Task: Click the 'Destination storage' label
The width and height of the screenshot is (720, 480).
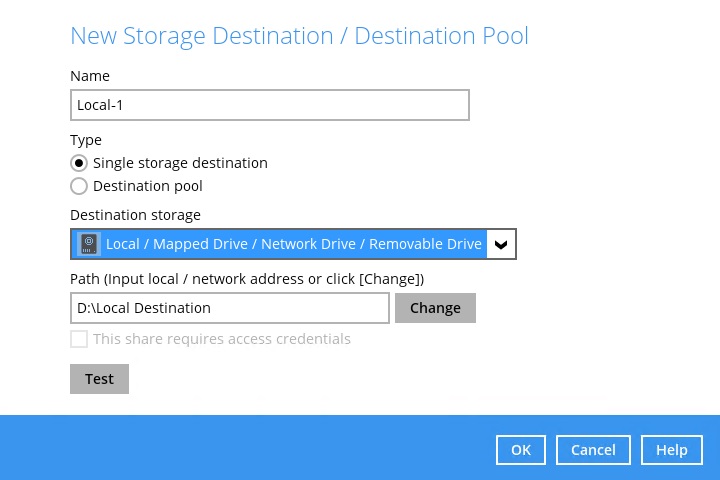Action: 135,215
